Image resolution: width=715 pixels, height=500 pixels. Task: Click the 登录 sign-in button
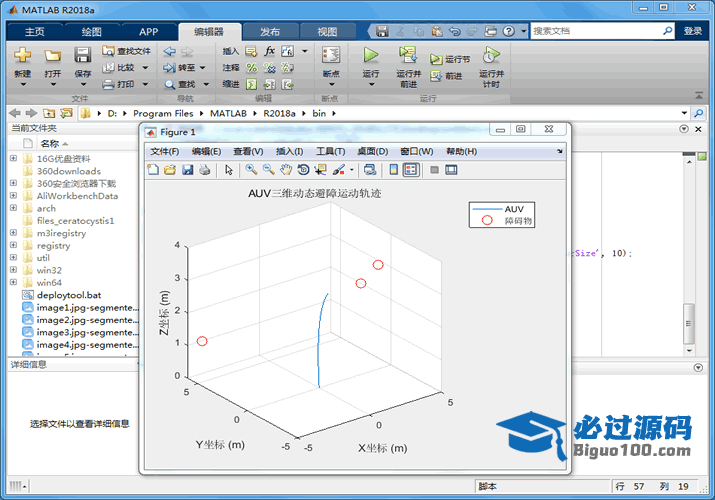pyautogui.click(x=693, y=31)
